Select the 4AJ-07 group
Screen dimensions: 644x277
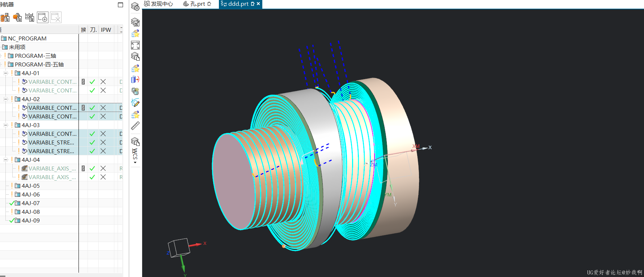coord(31,203)
